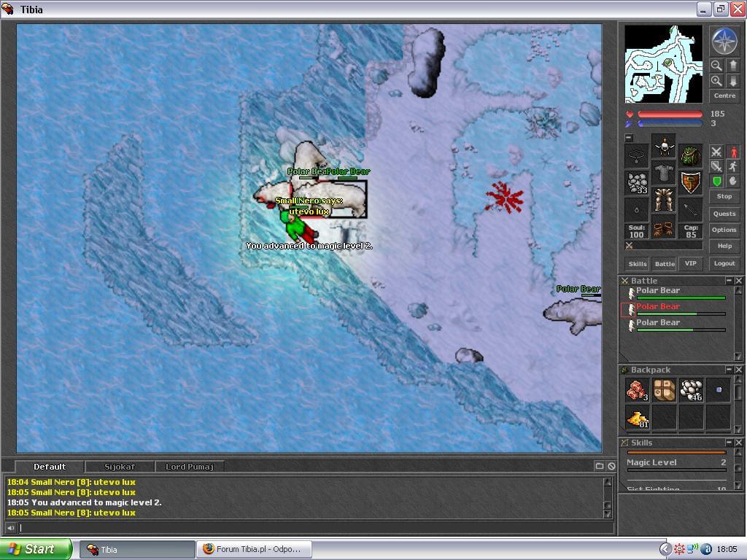The image size is (747, 560).
Task: Minimize the Skills panel
Action: tap(729, 443)
